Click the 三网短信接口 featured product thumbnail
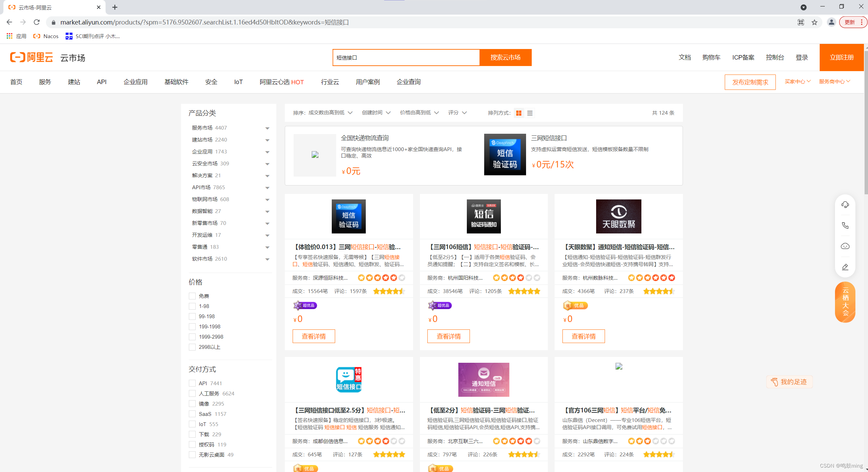Viewport: 868px width, 472px height. click(505, 154)
